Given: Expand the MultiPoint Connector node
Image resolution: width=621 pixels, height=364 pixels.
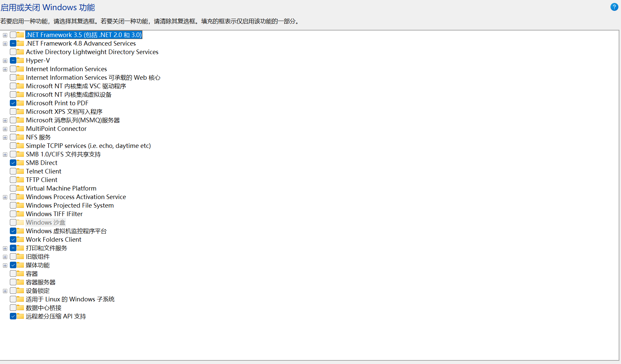Looking at the screenshot, I should pos(5,129).
